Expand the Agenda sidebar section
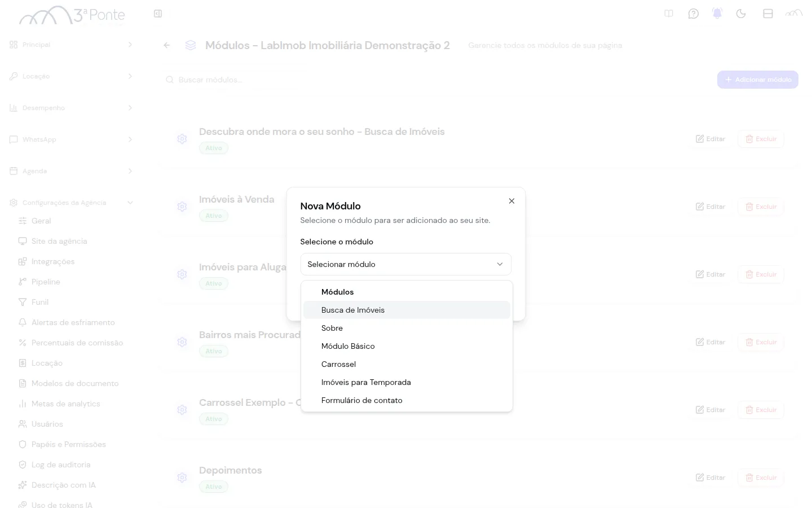The image size is (812, 508). [71, 171]
